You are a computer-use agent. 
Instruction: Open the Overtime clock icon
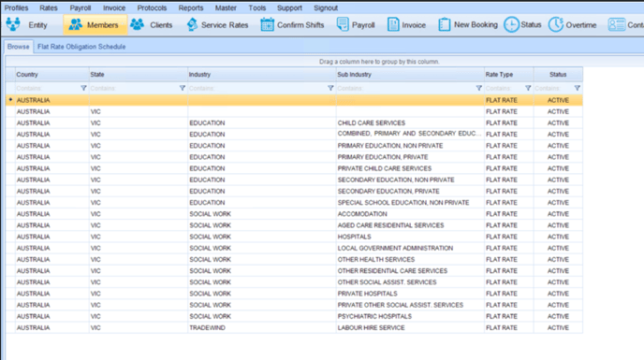pyautogui.click(x=556, y=24)
